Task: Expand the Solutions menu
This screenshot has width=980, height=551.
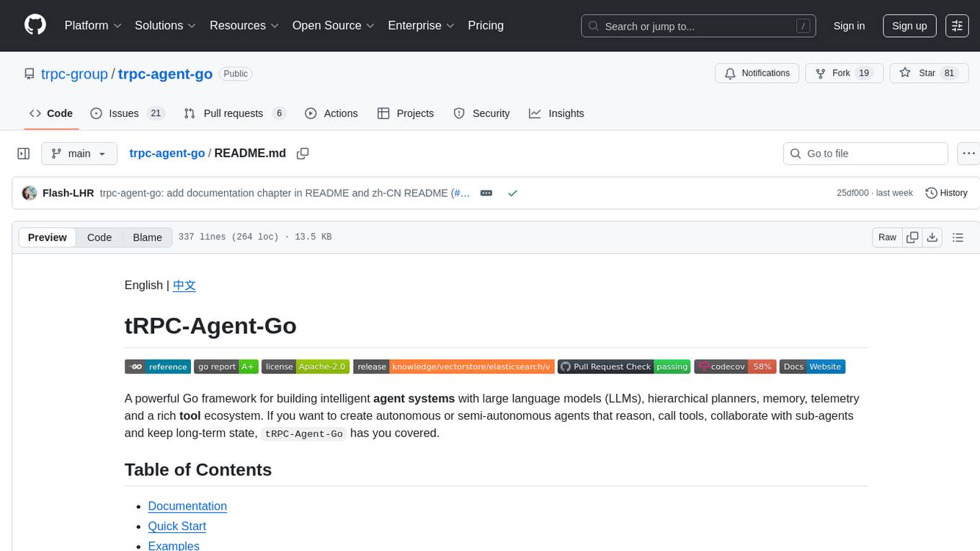Action: pos(166,25)
